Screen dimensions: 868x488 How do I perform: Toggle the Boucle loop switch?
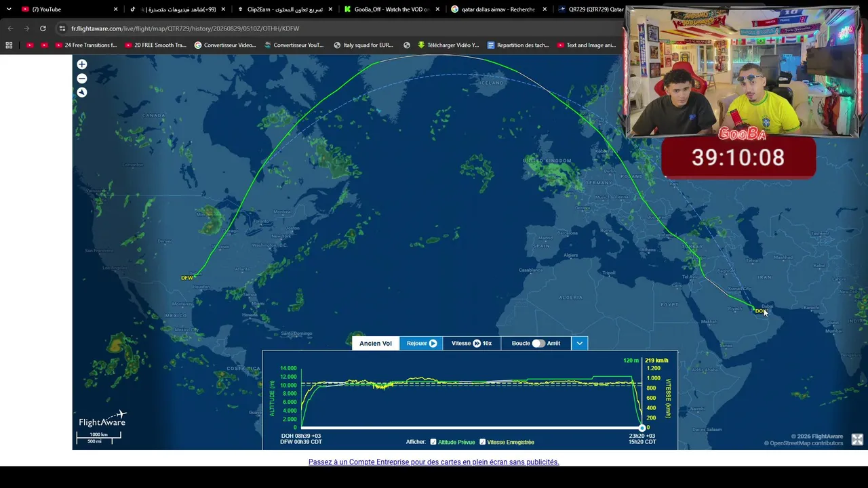[538, 344]
